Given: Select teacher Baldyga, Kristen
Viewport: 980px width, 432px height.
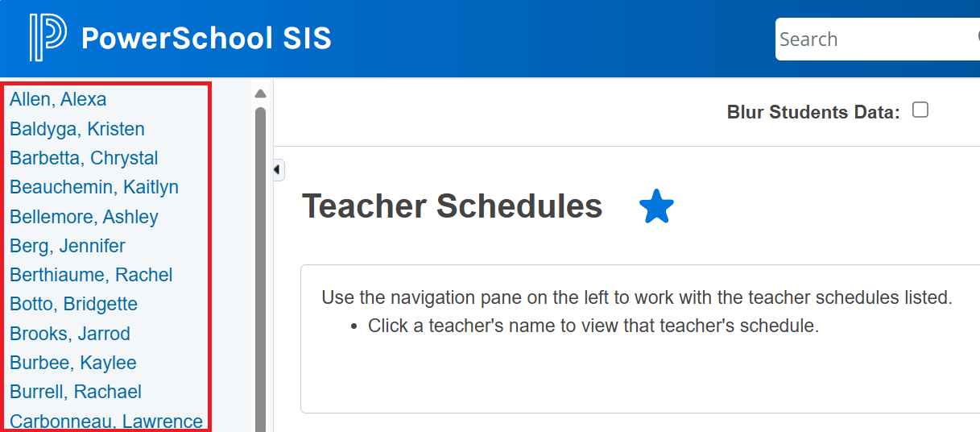Looking at the screenshot, I should (x=77, y=129).
